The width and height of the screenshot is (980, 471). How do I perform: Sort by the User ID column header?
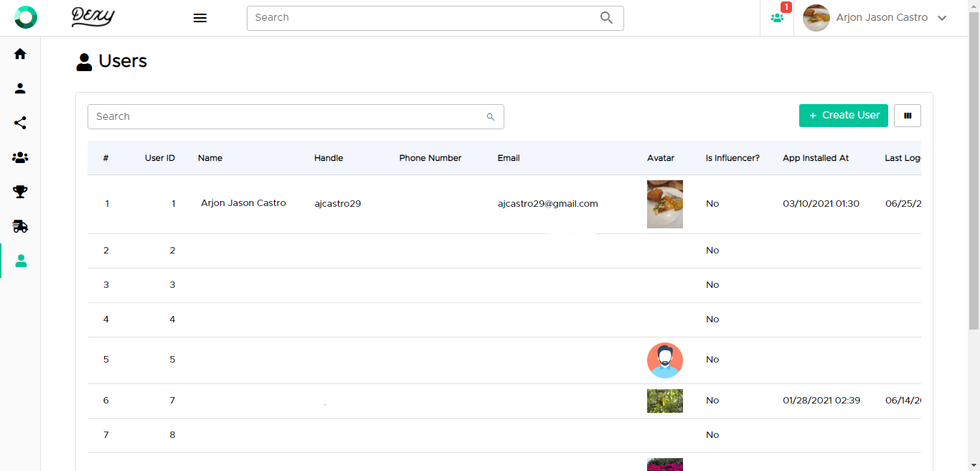(x=160, y=158)
